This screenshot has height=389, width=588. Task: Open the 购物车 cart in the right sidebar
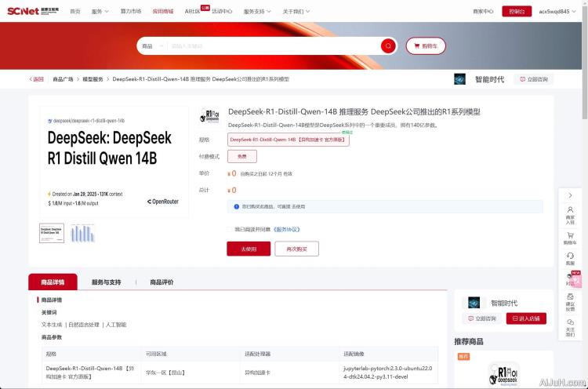(570, 237)
